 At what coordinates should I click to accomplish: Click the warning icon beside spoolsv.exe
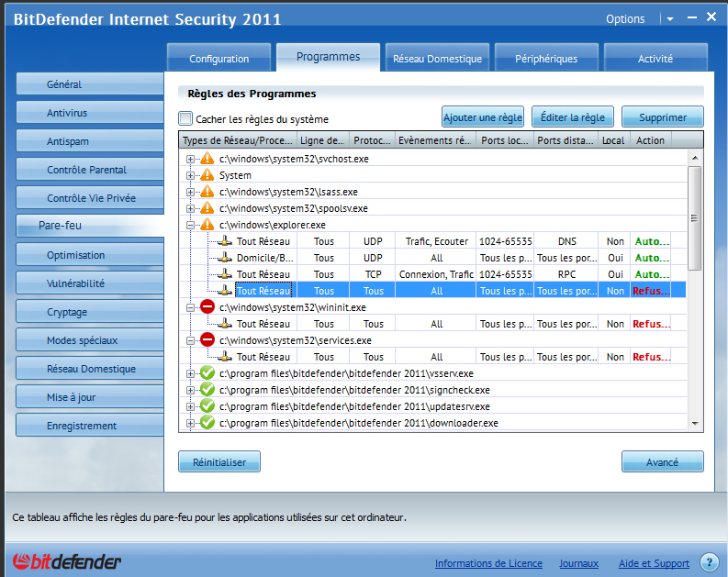click(207, 208)
